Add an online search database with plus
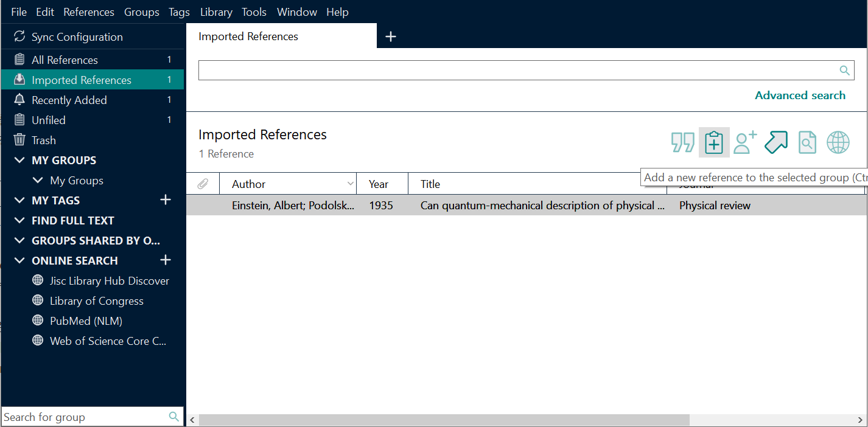Screen dimensions: 868x427 click(166, 260)
